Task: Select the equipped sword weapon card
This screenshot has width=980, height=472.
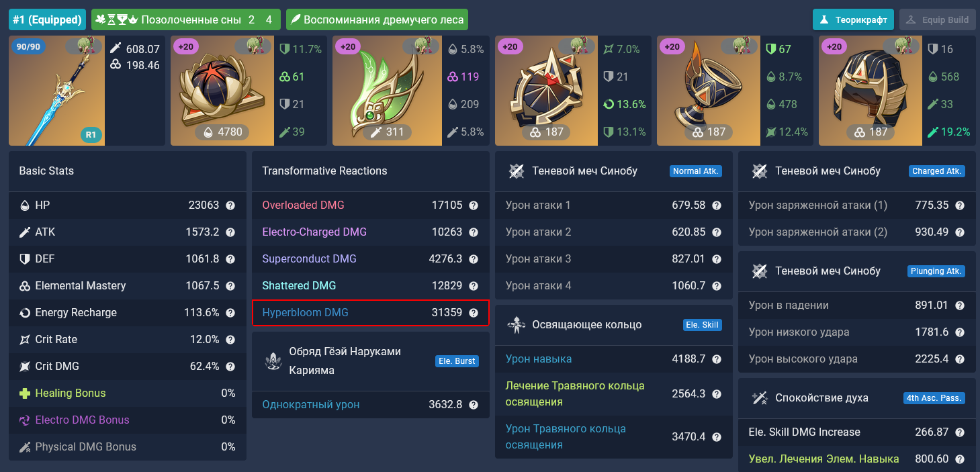Action: pos(87,91)
